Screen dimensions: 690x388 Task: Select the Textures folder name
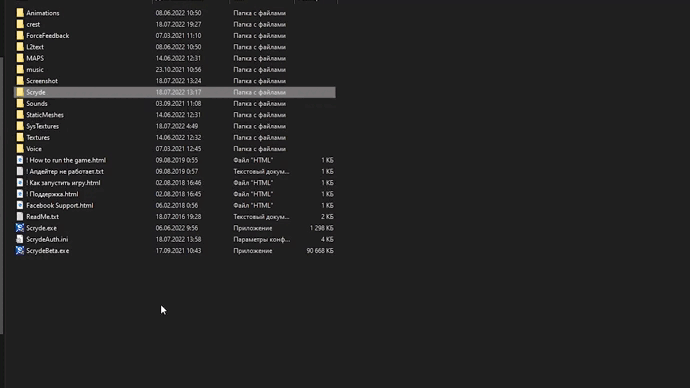click(x=38, y=138)
